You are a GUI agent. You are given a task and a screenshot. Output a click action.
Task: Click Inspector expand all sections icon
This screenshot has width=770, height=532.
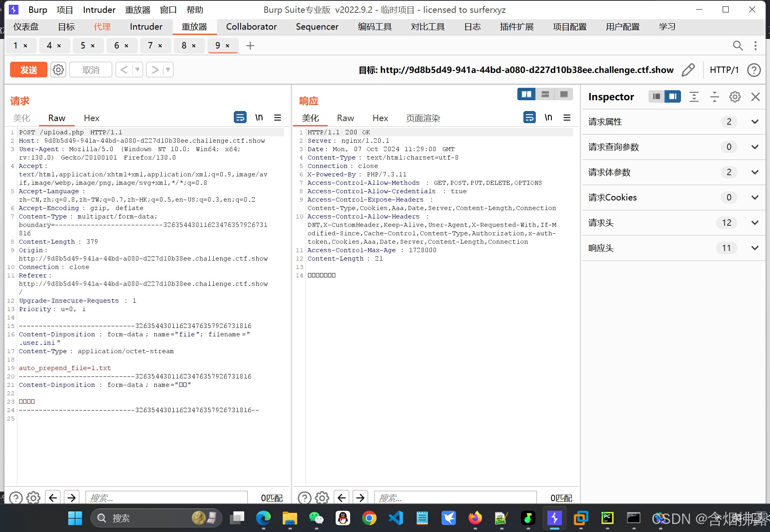coord(694,97)
